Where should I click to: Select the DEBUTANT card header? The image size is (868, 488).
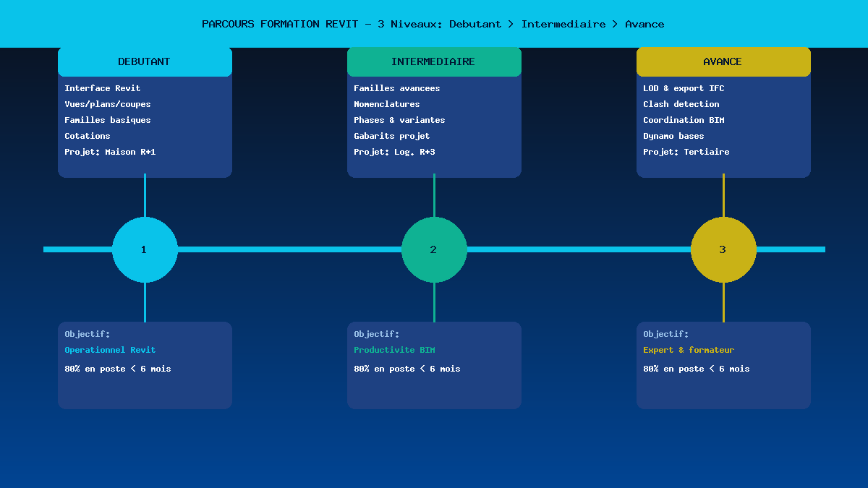[x=145, y=61]
